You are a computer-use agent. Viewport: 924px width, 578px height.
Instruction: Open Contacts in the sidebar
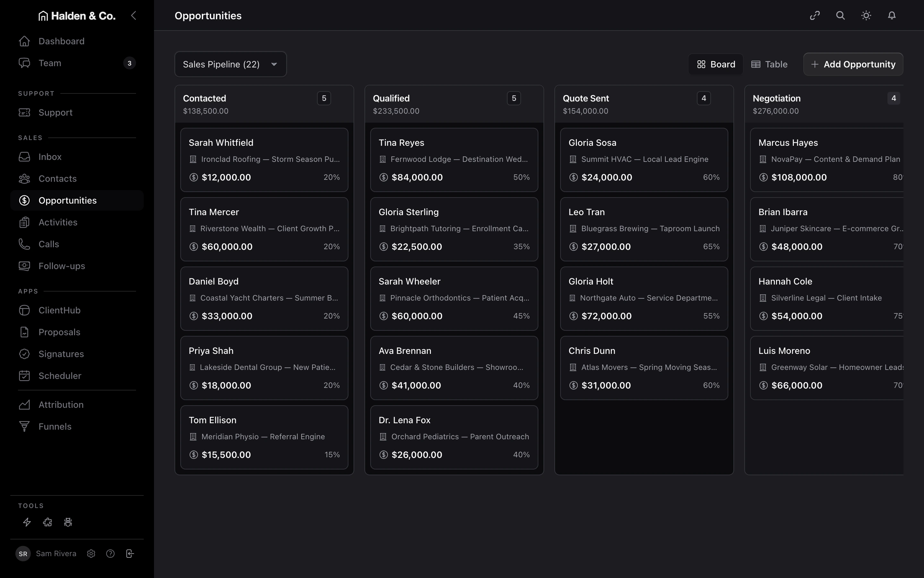pyautogui.click(x=77, y=179)
